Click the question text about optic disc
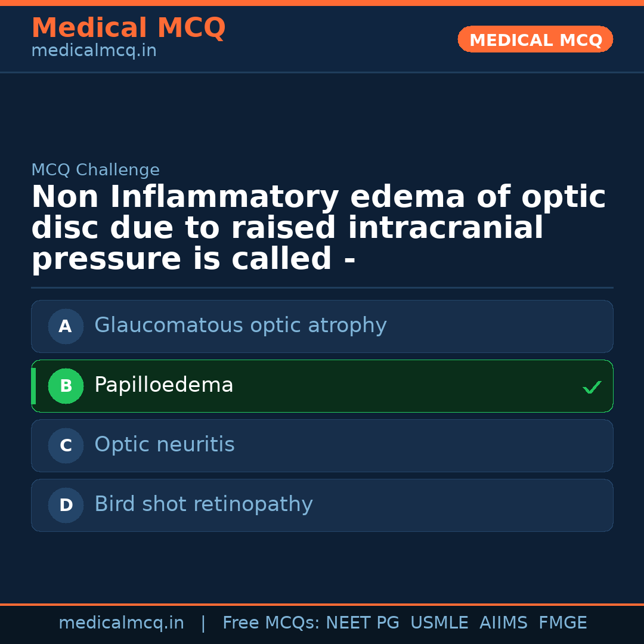 [x=318, y=228]
